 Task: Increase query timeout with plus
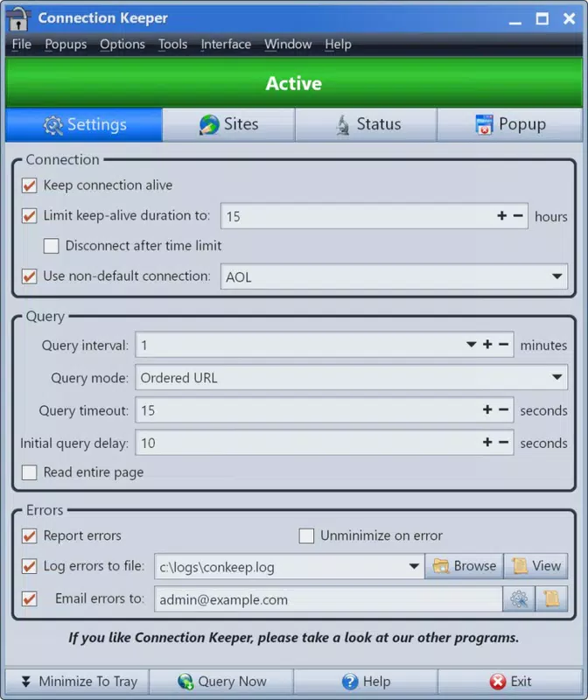tap(487, 409)
